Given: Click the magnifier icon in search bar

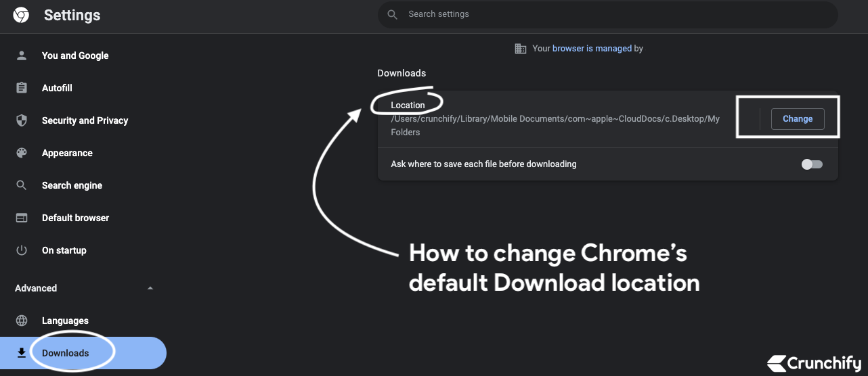Looking at the screenshot, I should 392,14.
